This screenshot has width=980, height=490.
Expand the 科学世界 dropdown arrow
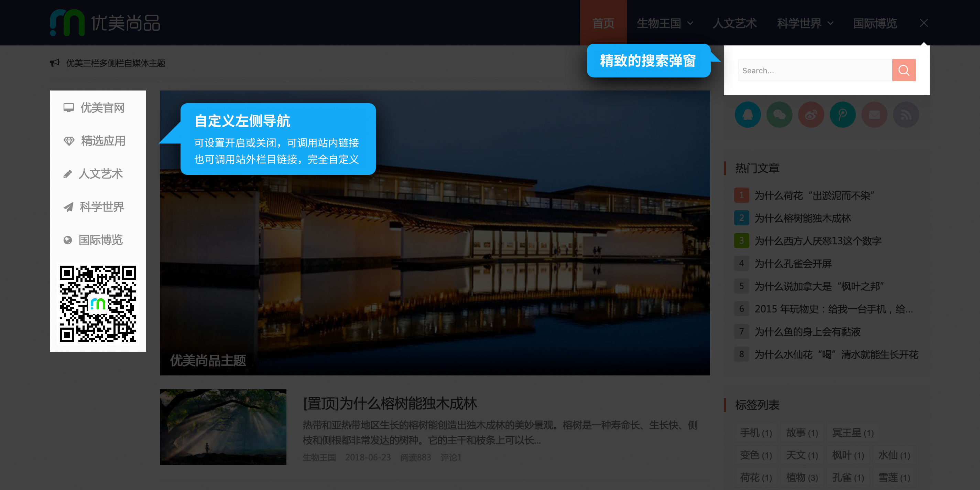click(x=831, y=23)
